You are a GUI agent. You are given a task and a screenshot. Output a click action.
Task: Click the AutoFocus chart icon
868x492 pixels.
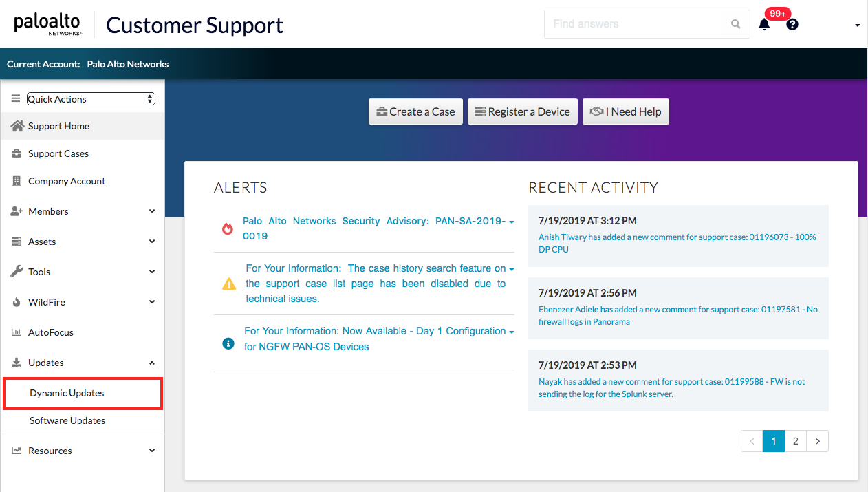click(17, 332)
